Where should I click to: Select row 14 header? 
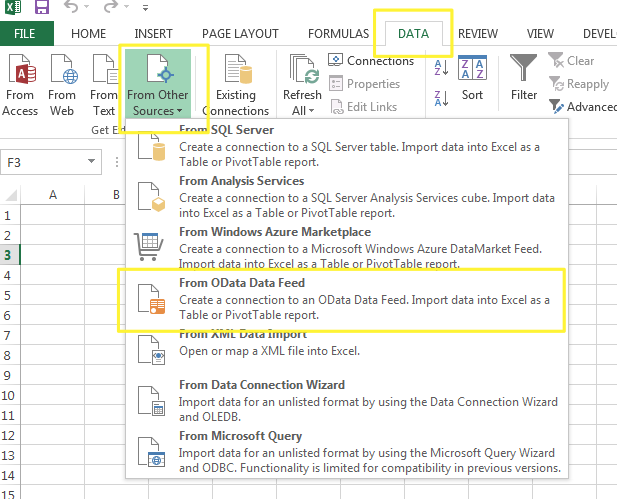tap(8, 475)
